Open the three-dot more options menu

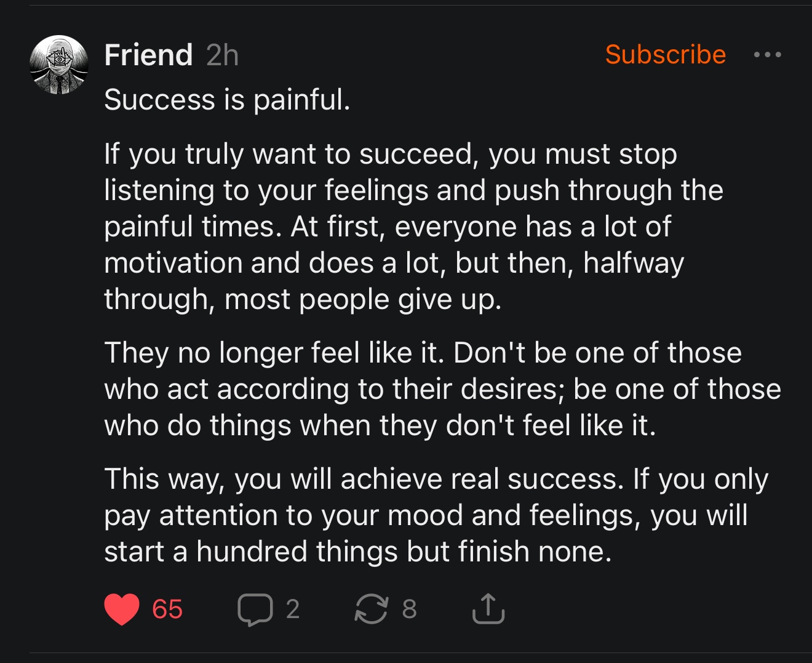768,55
